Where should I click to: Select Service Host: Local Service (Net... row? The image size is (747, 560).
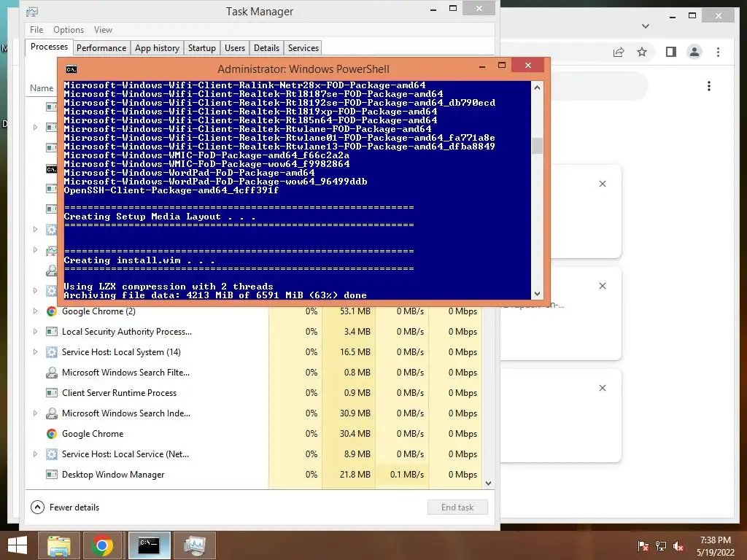pos(254,454)
